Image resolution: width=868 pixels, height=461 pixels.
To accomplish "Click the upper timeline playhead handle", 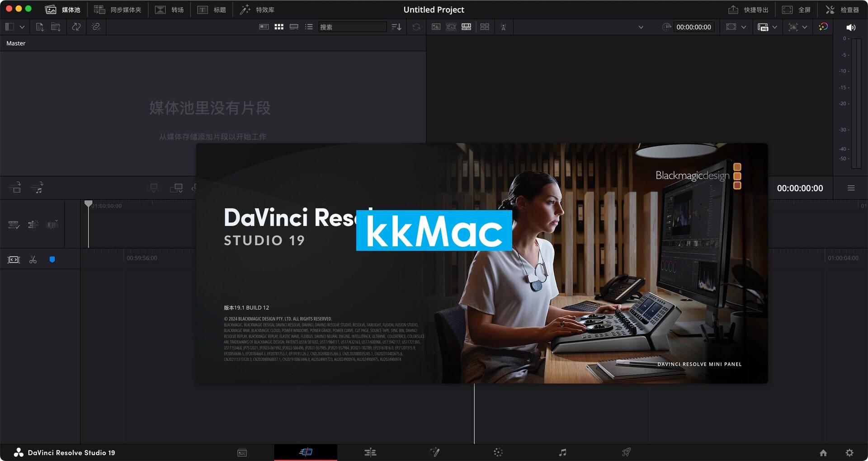I will [x=89, y=204].
